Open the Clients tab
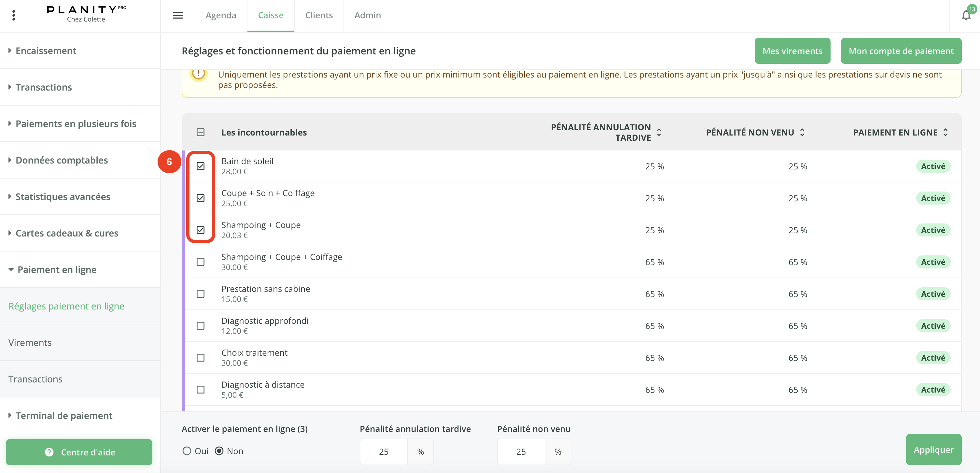 319,15
